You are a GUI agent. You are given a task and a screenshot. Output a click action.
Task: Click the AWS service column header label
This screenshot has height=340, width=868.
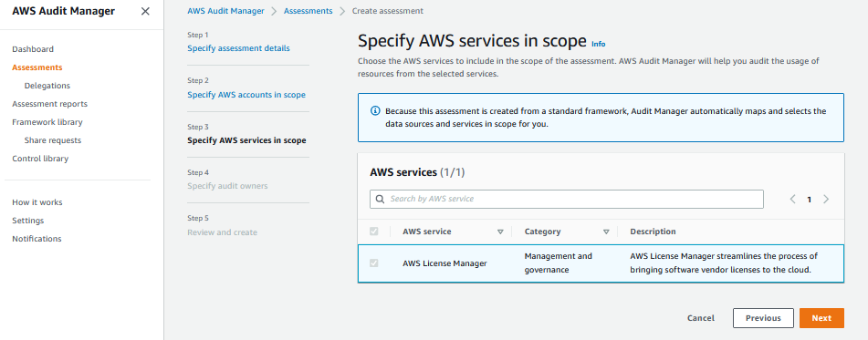click(x=427, y=232)
